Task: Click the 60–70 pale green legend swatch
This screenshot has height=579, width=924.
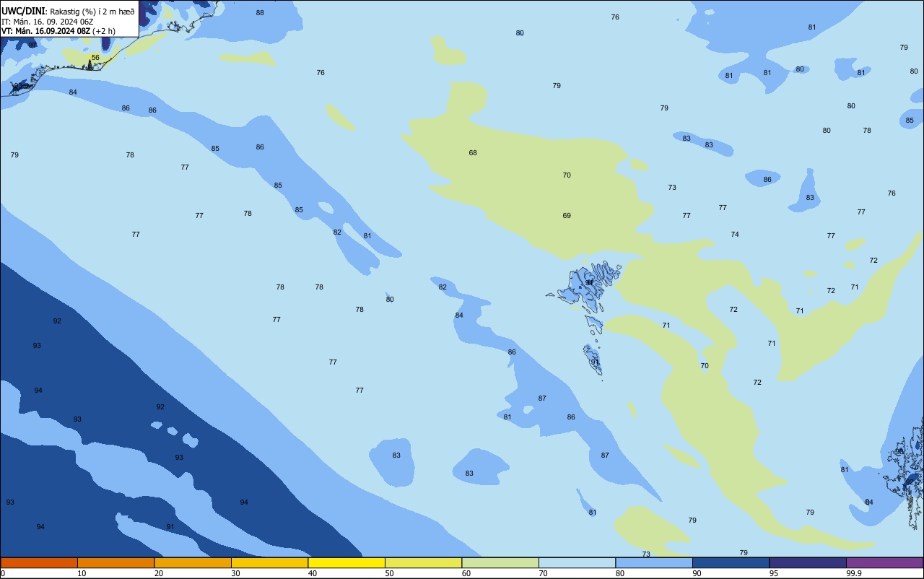Action: click(x=500, y=562)
